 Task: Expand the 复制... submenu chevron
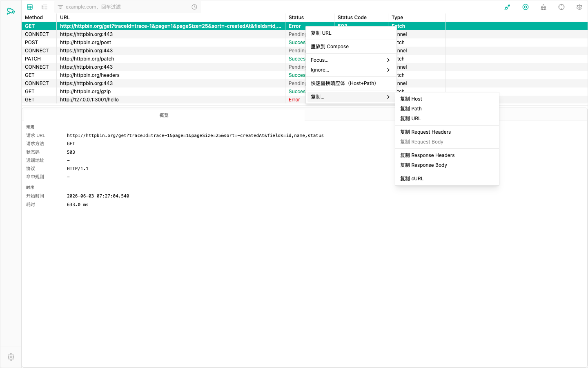coord(388,97)
